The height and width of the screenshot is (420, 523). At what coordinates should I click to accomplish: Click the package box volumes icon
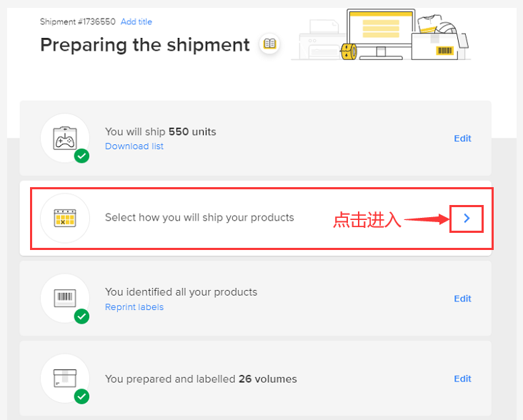[x=65, y=378]
